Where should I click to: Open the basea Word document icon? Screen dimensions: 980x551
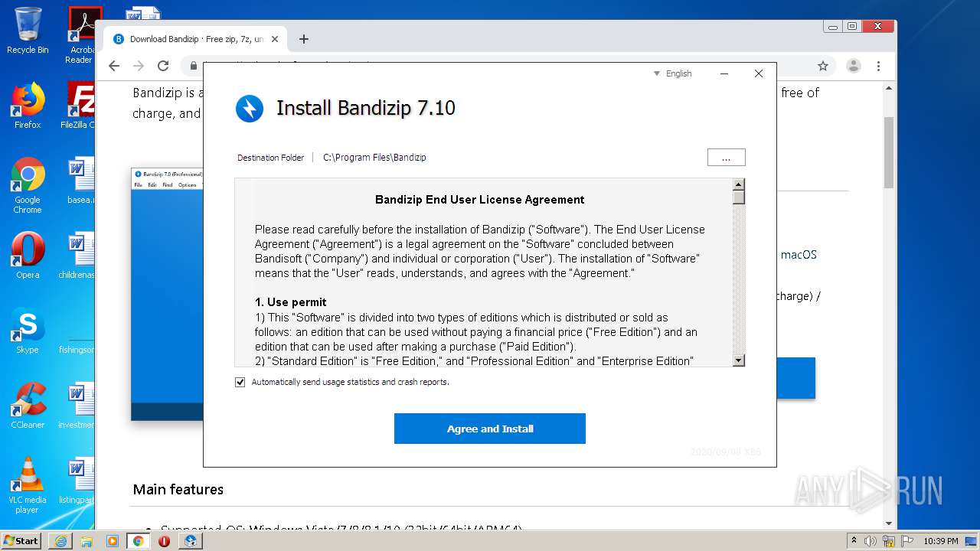pyautogui.click(x=80, y=181)
